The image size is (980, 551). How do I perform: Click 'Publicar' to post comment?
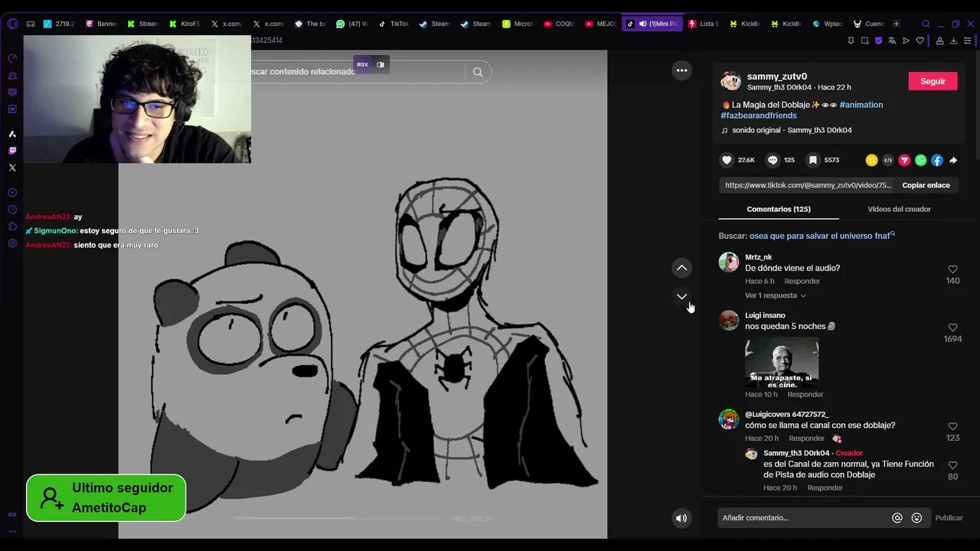(x=949, y=518)
